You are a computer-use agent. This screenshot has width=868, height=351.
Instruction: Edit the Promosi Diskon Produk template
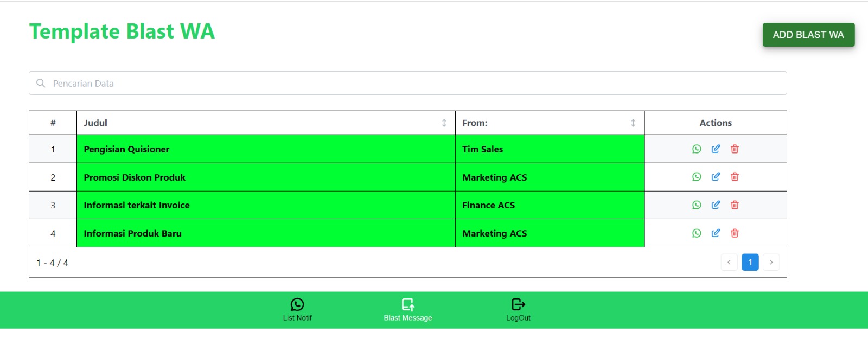click(716, 177)
